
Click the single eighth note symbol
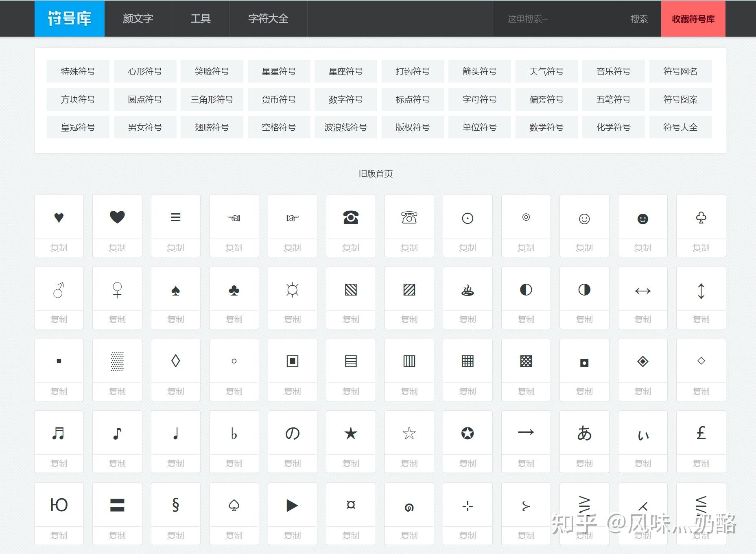tap(117, 434)
